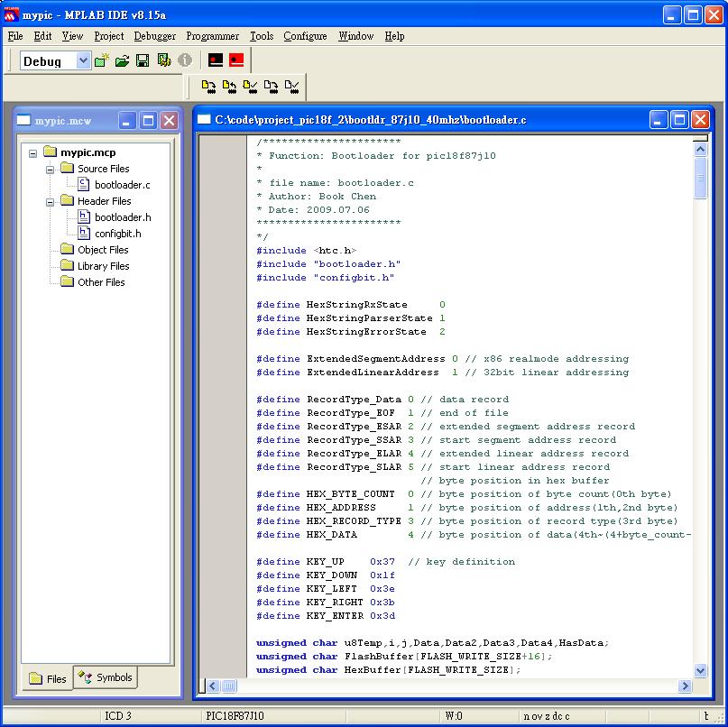
Task: Collapse the mypic.mcp project tree node
Action: point(33,153)
